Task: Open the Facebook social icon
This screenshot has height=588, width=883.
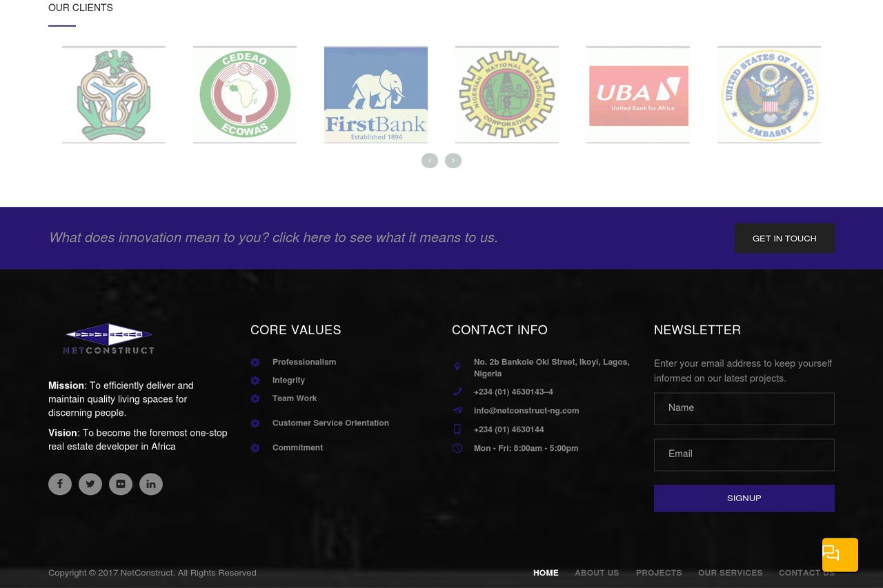Action: [60, 484]
